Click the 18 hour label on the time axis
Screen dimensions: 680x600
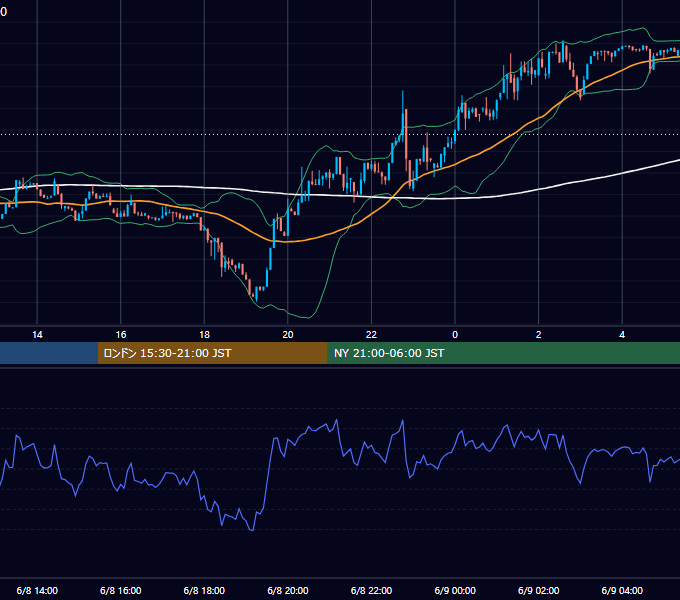click(204, 334)
